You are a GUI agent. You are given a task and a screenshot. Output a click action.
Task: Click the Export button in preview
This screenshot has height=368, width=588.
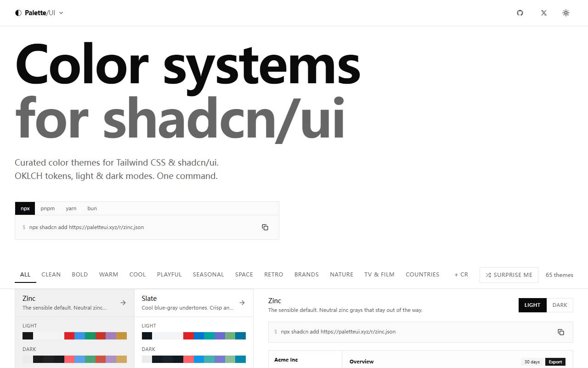555,362
